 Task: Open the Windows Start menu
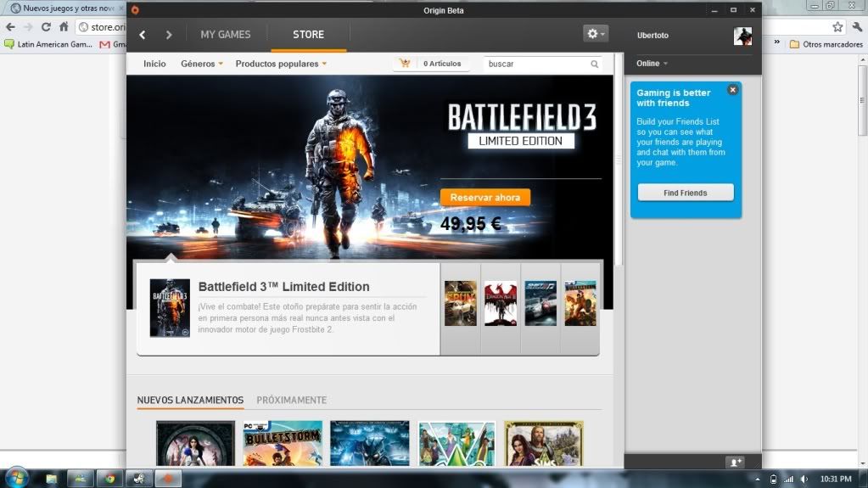pos(16,478)
